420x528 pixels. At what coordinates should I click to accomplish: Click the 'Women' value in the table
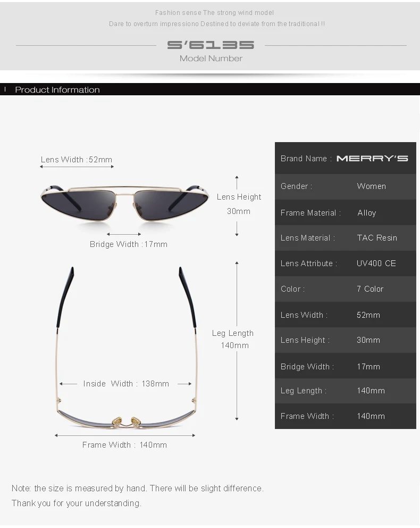pos(371,186)
